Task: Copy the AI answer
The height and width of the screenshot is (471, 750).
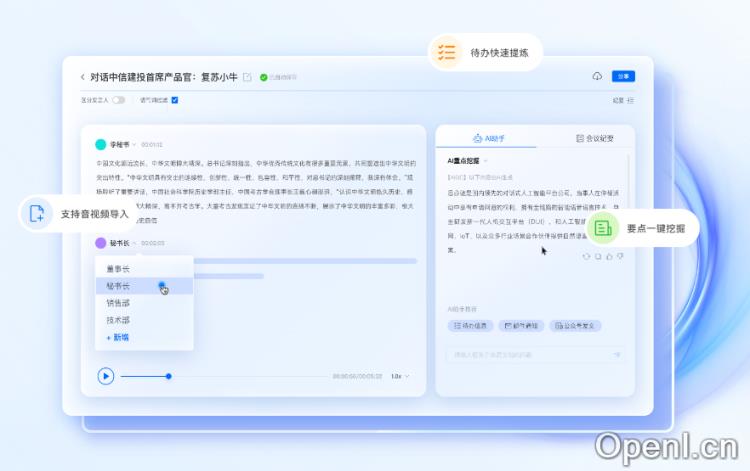Action: 598,257
